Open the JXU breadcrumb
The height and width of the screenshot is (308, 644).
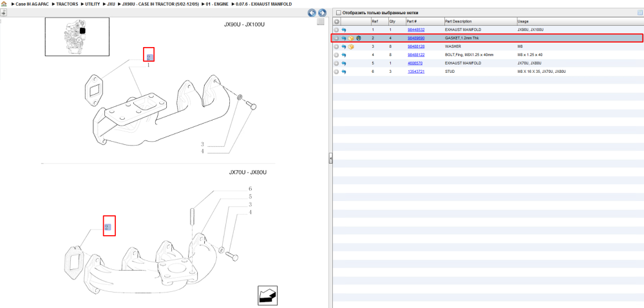pyautogui.click(x=111, y=4)
